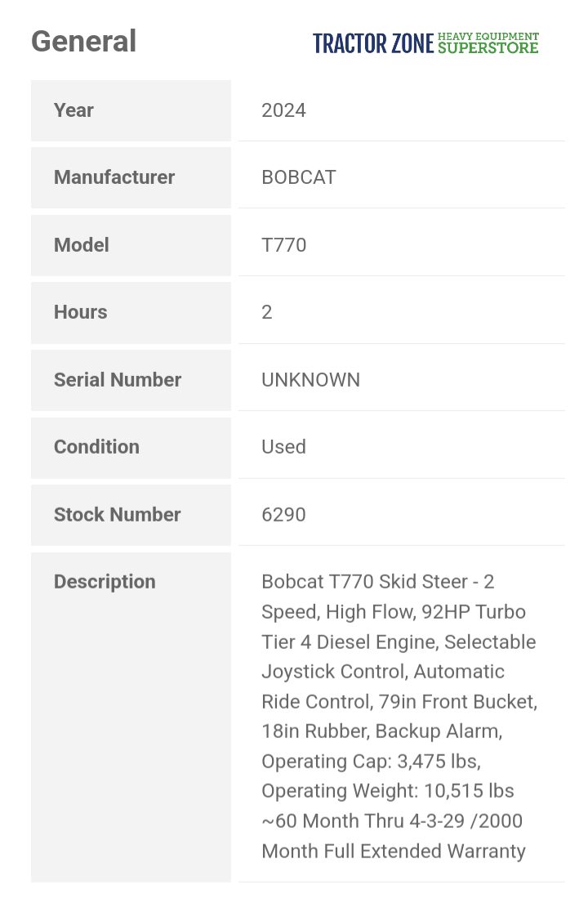Screen dimensions: 588x899
Task: Select the Manufacturer label cell
Action: click(131, 177)
